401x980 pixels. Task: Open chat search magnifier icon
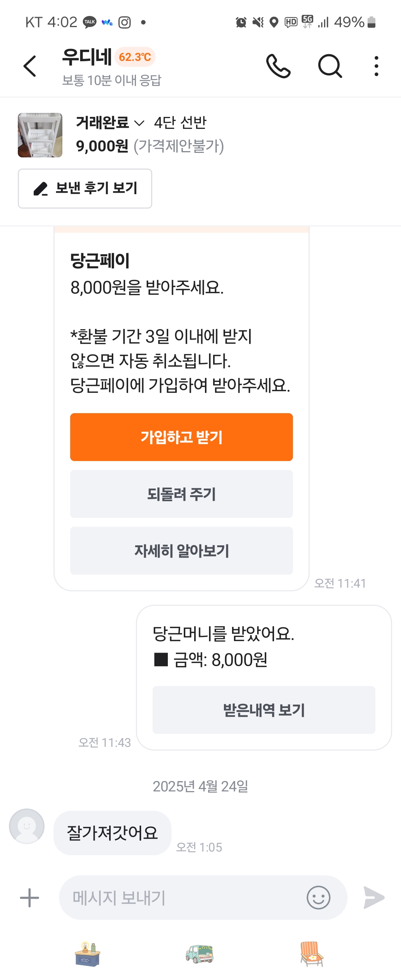click(x=329, y=66)
